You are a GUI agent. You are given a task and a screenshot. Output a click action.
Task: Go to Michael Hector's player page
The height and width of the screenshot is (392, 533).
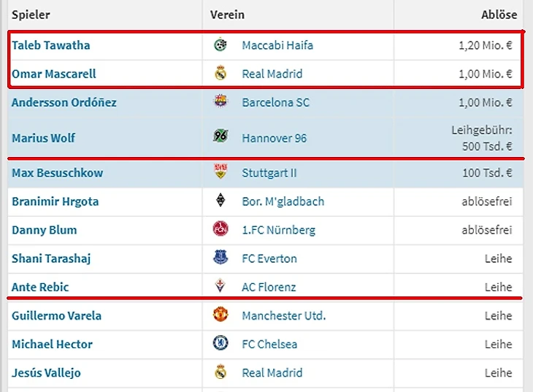[53, 344]
